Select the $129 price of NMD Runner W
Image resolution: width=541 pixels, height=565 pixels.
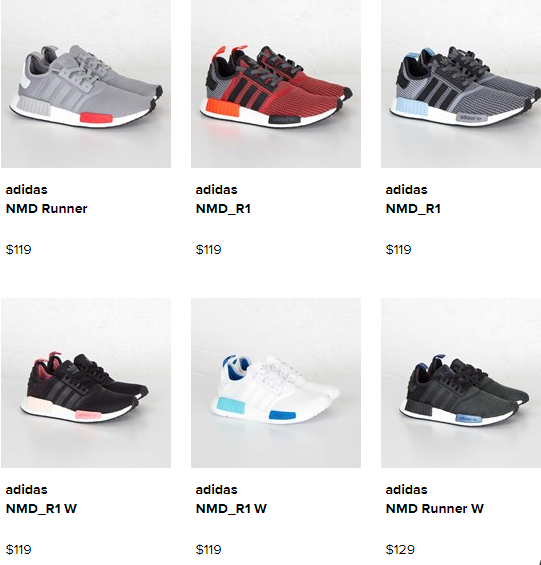coord(400,550)
